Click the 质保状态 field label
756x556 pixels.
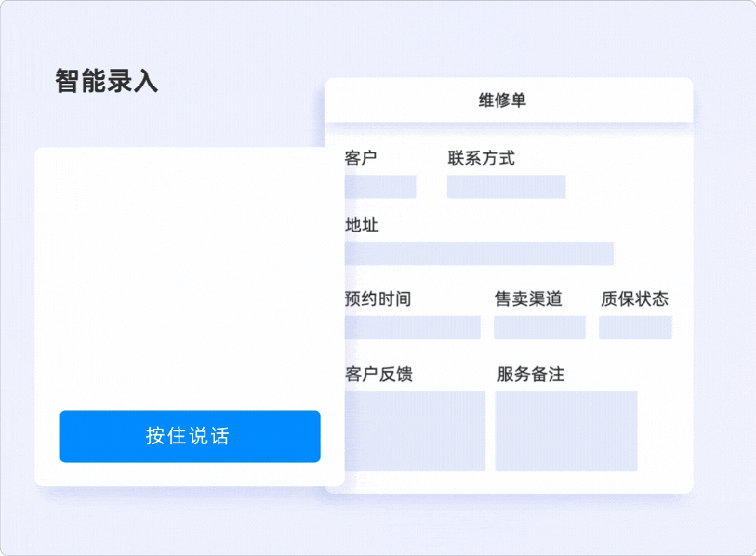pyautogui.click(x=635, y=299)
